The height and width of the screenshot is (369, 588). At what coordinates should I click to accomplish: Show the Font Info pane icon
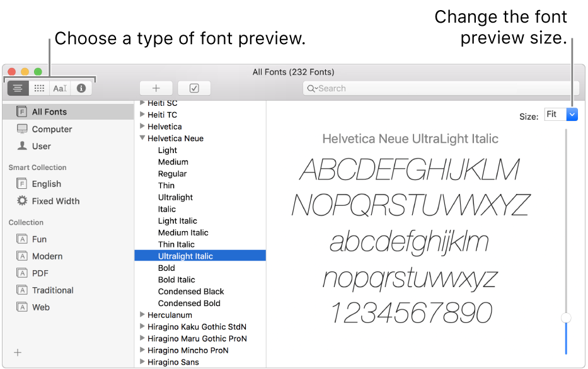pos(81,88)
